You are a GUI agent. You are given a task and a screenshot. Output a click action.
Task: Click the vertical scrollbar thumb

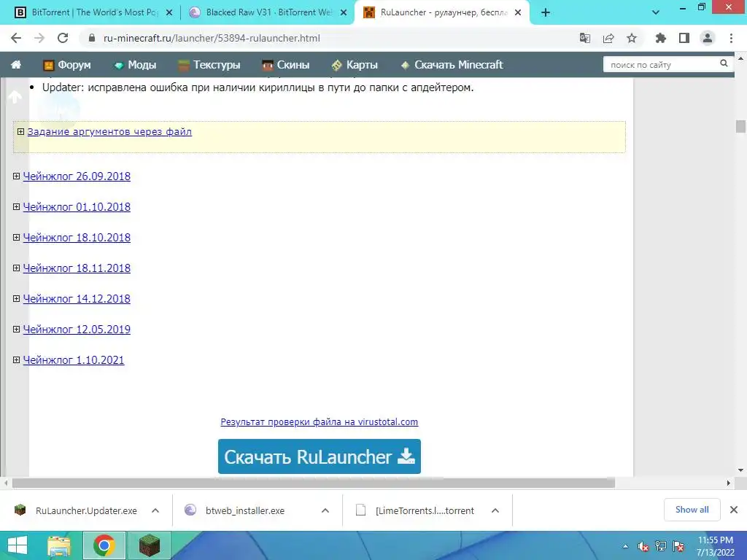[740, 127]
